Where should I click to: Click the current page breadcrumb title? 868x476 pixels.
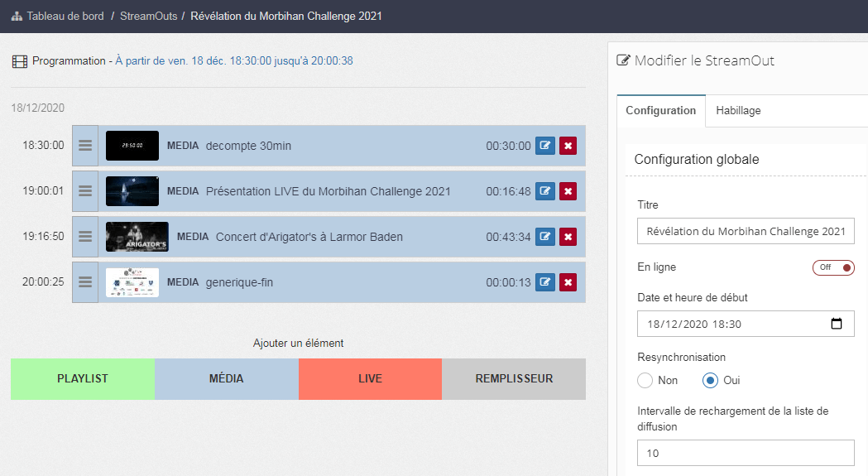[286, 16]
